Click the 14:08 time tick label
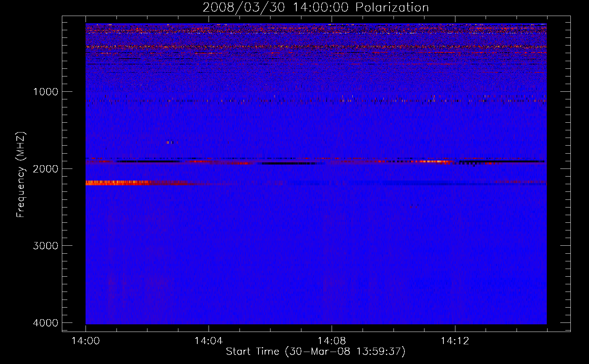 click(332, 341)
